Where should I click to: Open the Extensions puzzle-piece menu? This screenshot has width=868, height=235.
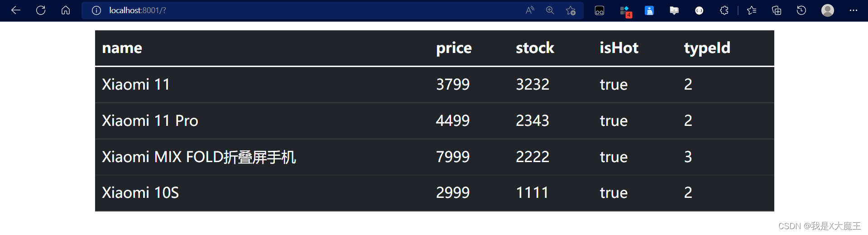tap(724, 10)
